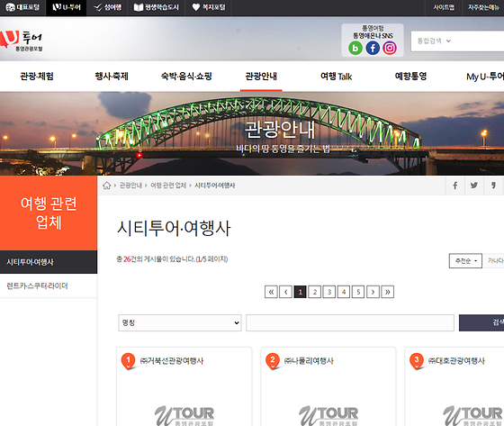Click 시티투어·여행사 in the breadcrumb

tap(215, 186)
